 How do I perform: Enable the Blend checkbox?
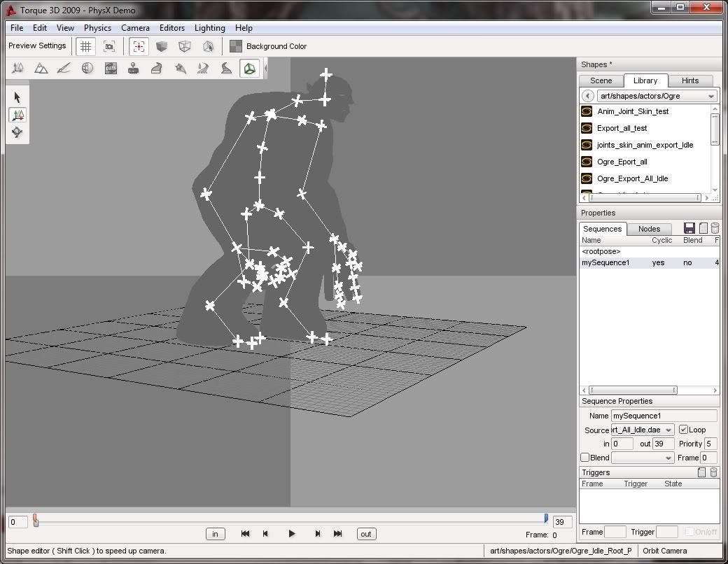585,458
